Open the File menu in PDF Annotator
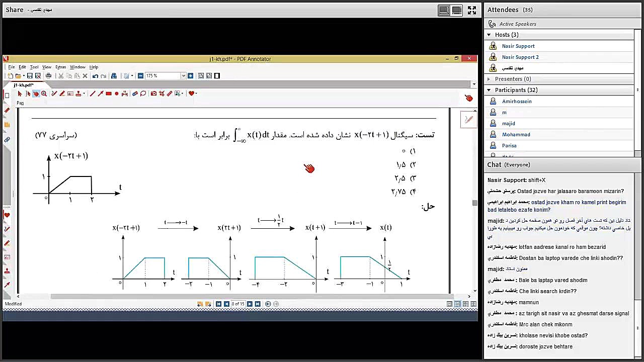Screen dimensions: 644x362 pos(12,67)
